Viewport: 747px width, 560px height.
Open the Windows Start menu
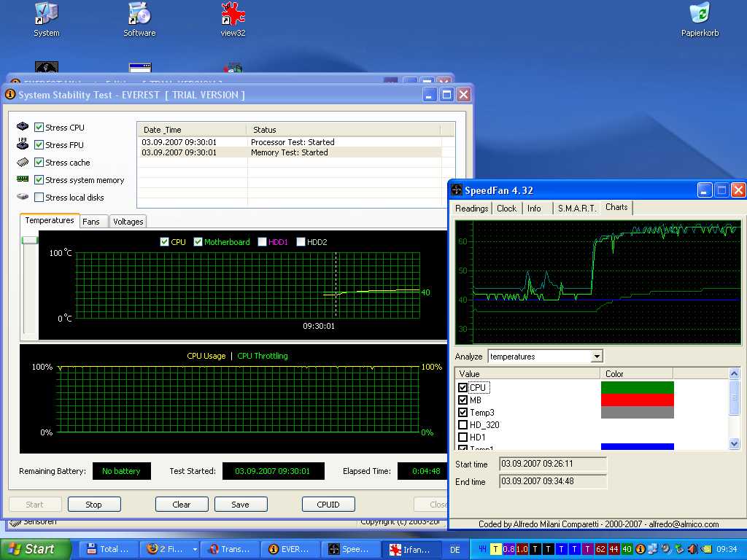point(34,549)
